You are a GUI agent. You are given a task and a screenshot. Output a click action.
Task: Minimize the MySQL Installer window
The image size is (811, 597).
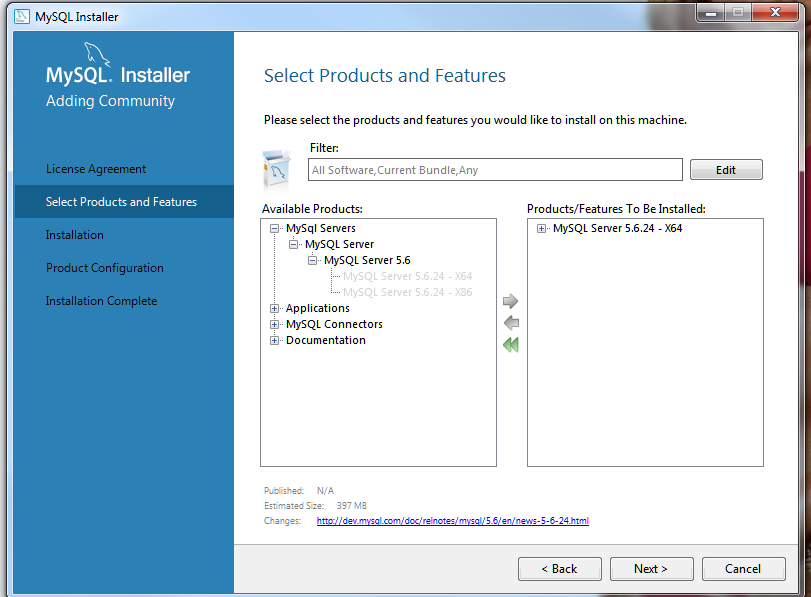(x=711, y=13)
